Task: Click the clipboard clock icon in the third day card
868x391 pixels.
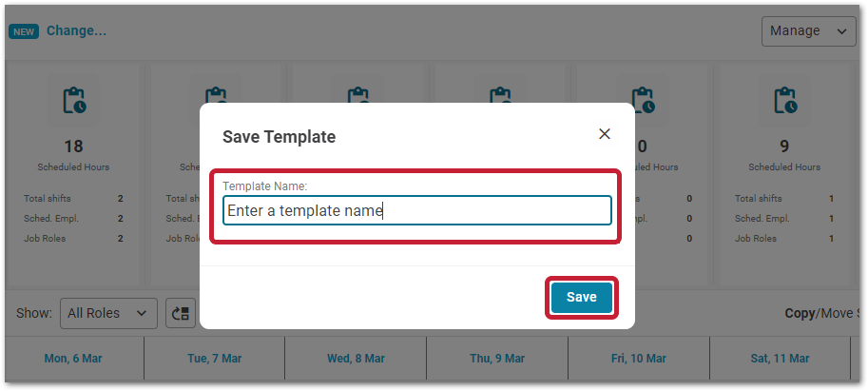Action: pos(358,92)
